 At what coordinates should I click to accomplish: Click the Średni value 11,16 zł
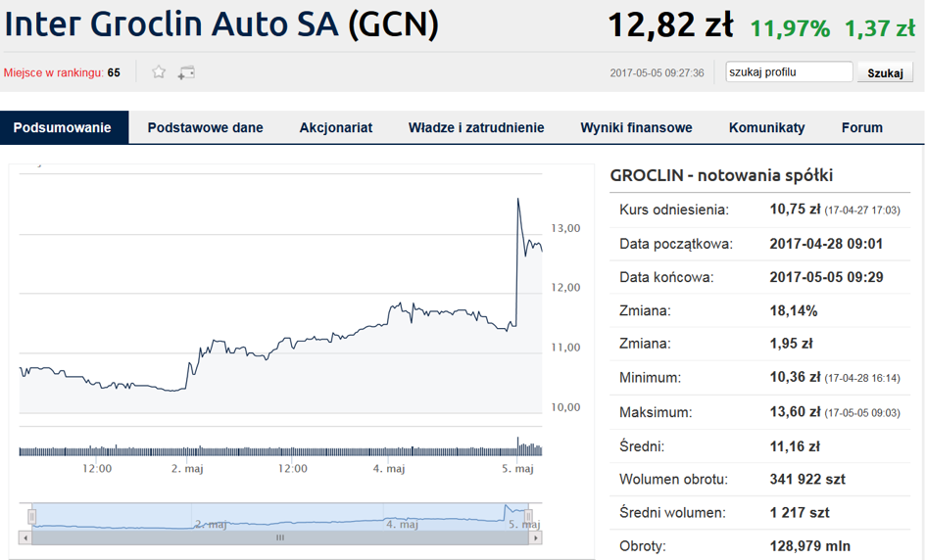click(x=795, y=446)
